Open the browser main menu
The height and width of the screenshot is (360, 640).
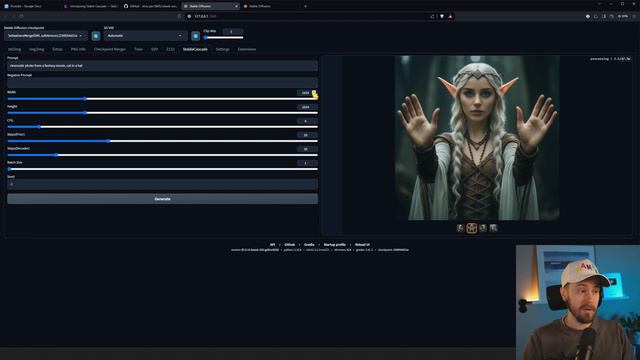click(635, 16)
